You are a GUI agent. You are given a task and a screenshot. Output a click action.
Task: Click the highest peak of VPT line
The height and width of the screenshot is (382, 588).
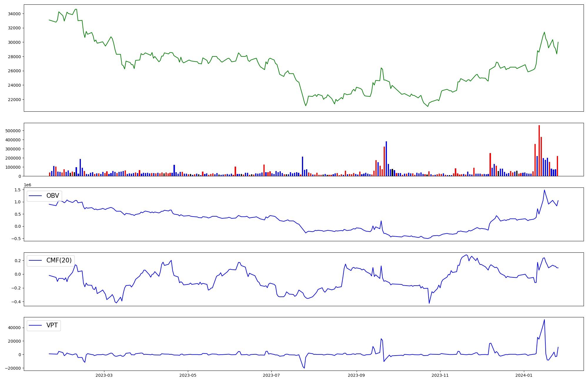(x=544, y=320)
